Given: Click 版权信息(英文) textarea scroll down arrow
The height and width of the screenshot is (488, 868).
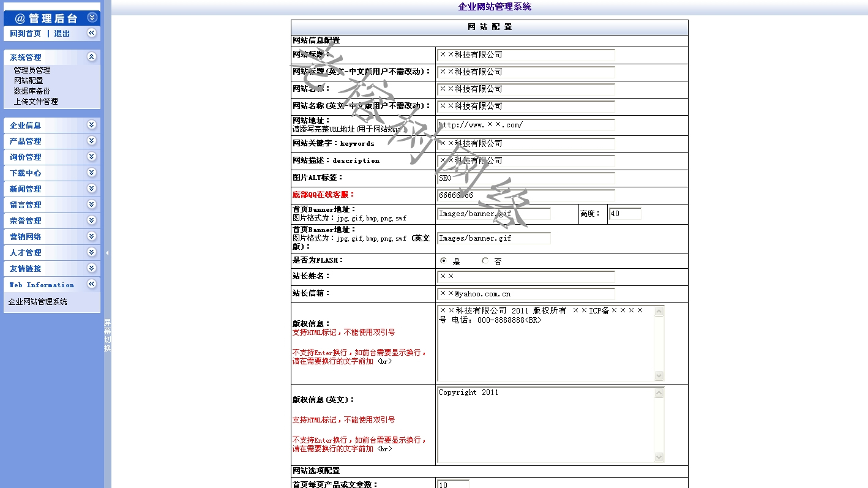Looking at the screenshot, I should coord(659,457).
